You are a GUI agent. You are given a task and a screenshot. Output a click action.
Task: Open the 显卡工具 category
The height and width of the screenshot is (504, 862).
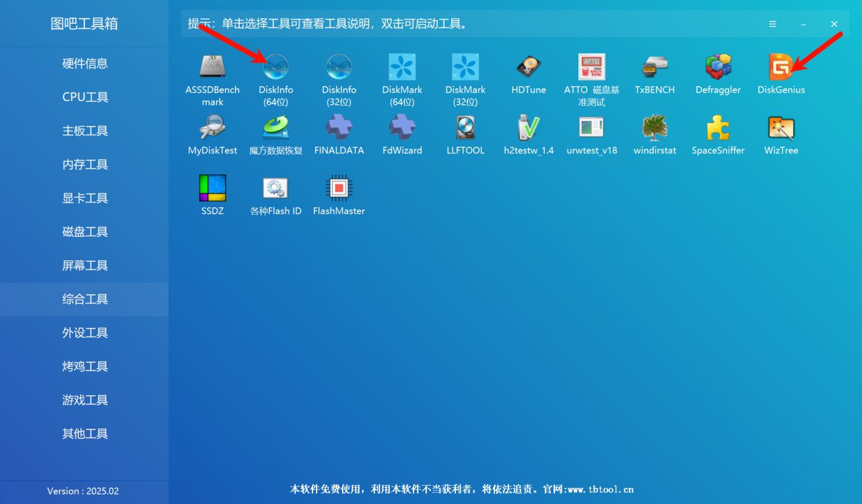point(84,199)
